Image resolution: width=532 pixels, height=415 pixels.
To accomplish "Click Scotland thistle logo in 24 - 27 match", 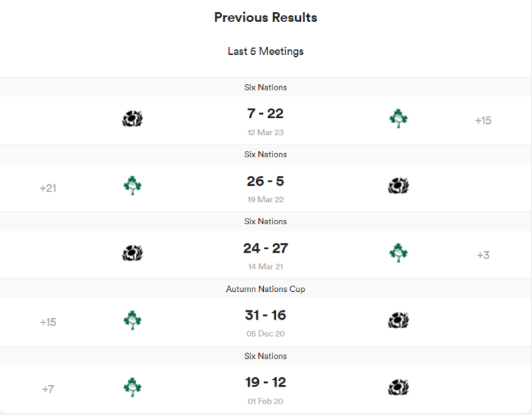I will pos(132,253).
